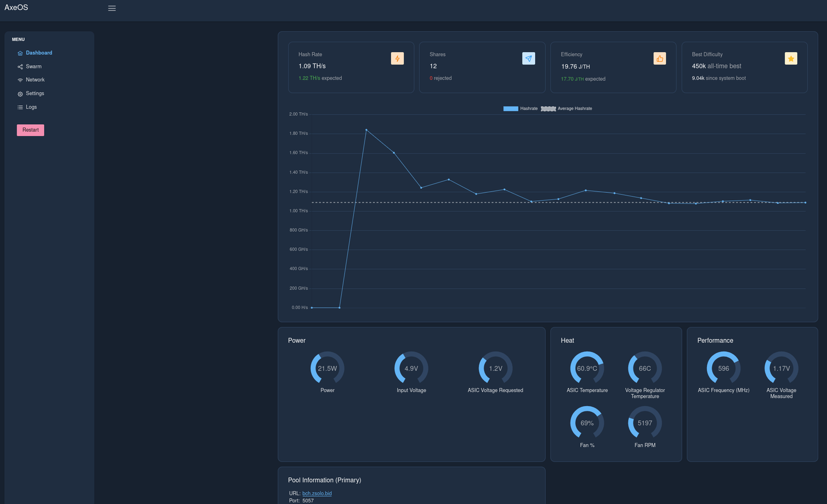Click the Swarm share icon in sidebar
Screen dimensions: 827x504
[x=20, y=67]
